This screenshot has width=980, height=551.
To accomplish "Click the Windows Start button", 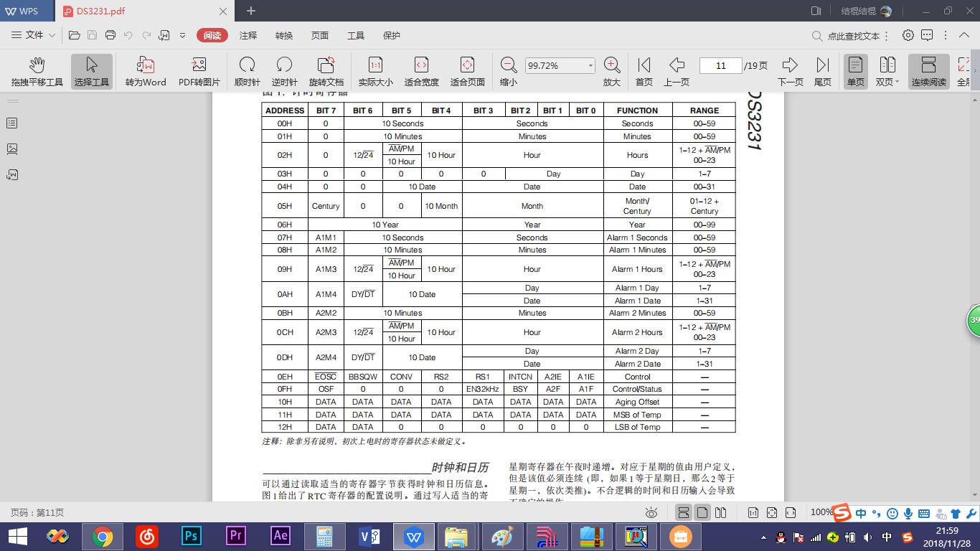I will 17,537.
